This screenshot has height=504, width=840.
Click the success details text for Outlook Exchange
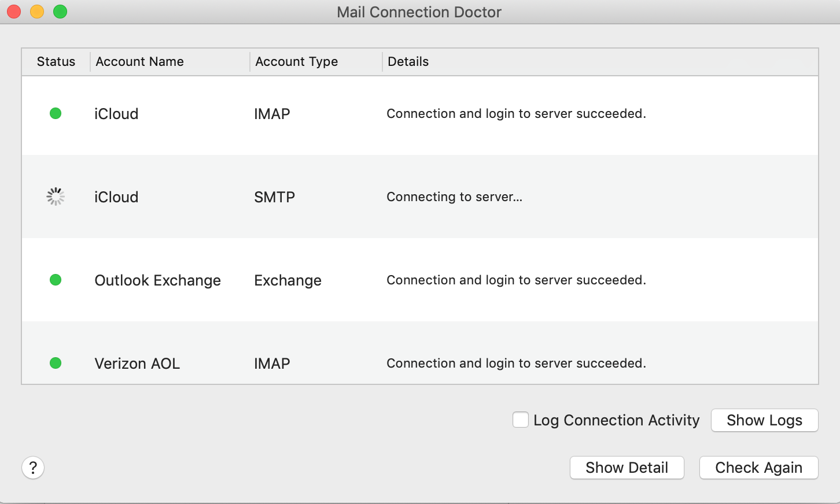tap(516, 280)
